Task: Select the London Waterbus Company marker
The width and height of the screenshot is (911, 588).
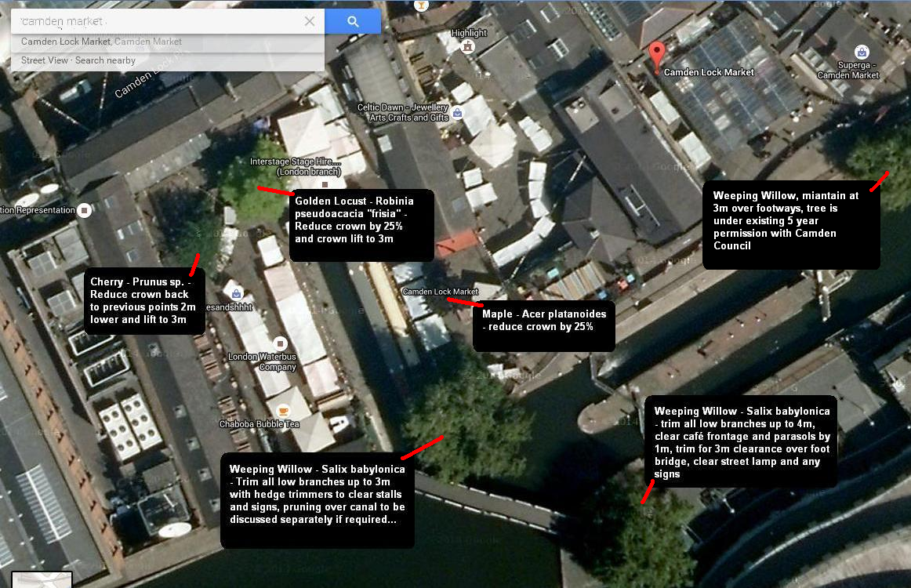Action: [x=280, y=343]
